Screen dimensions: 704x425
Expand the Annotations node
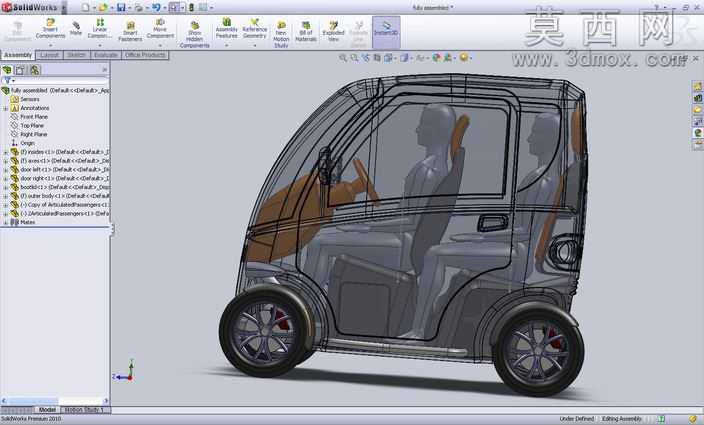(x=5, y=109)
